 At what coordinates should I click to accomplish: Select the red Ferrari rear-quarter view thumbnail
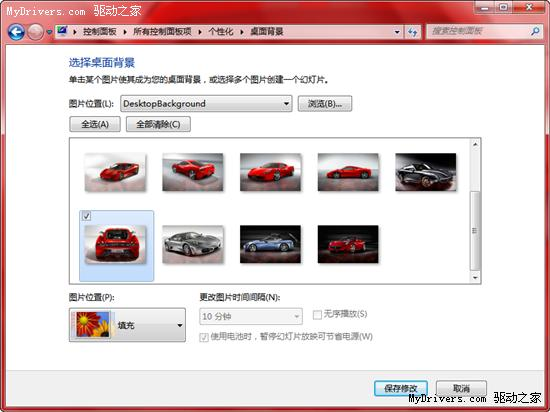click(x=193, y=172)
